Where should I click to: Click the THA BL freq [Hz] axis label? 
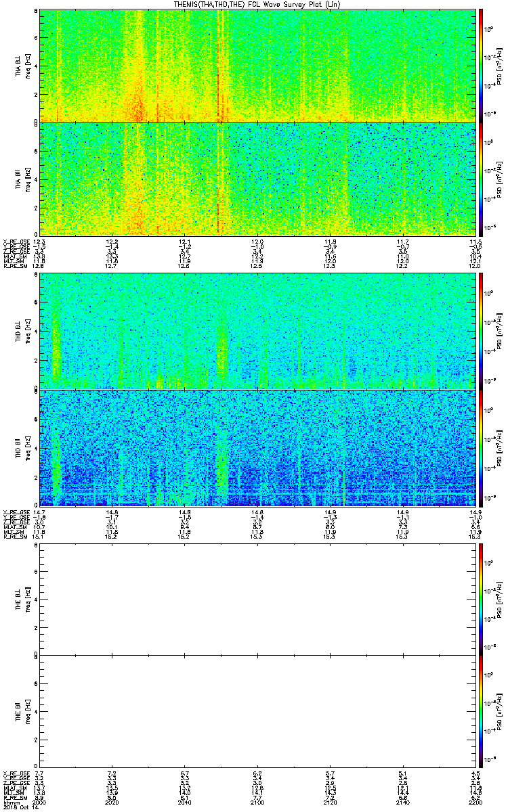click(28, 66)
